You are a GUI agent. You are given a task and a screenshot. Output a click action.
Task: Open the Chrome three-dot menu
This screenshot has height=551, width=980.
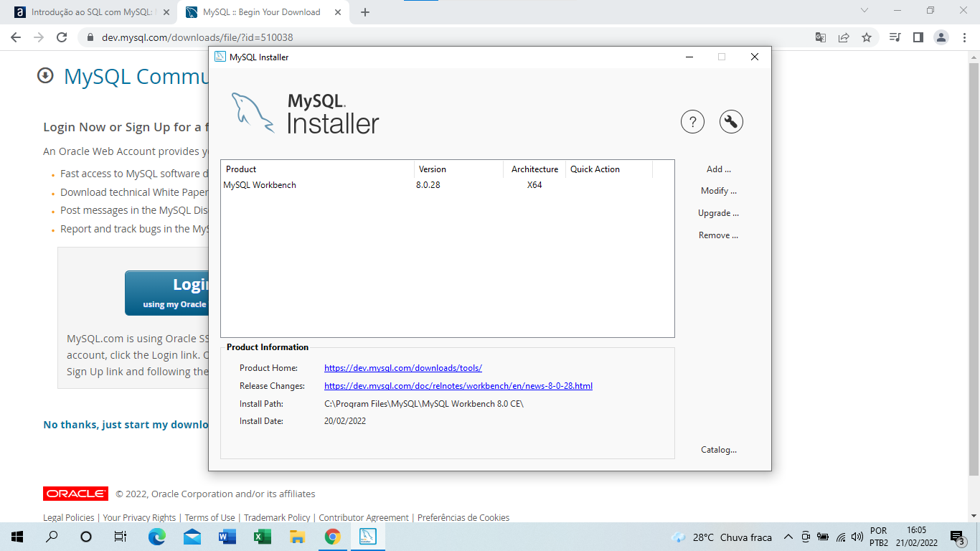963,37
